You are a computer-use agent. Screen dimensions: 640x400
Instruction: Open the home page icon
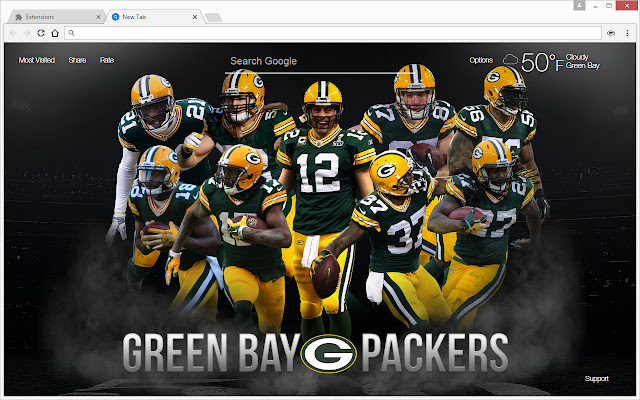pyautogui.click(x=55, y=33)
